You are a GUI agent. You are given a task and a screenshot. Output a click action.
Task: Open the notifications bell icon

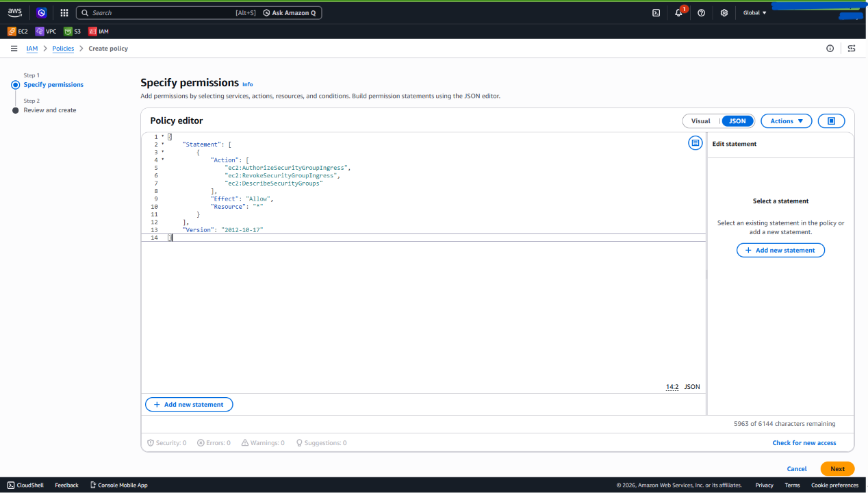678,12
